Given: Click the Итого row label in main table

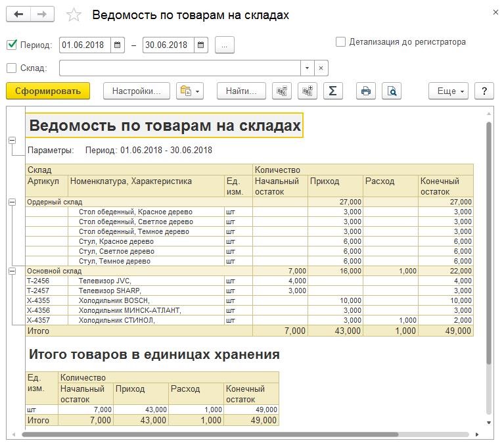Looking at the screenshot, I should (38, 331).
